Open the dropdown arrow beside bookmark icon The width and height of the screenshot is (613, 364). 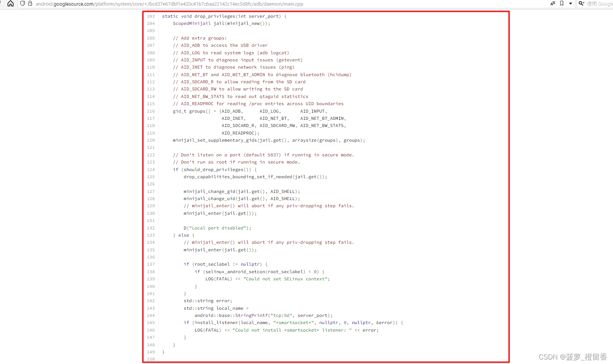pyautogui.click(x=570, y=3)
